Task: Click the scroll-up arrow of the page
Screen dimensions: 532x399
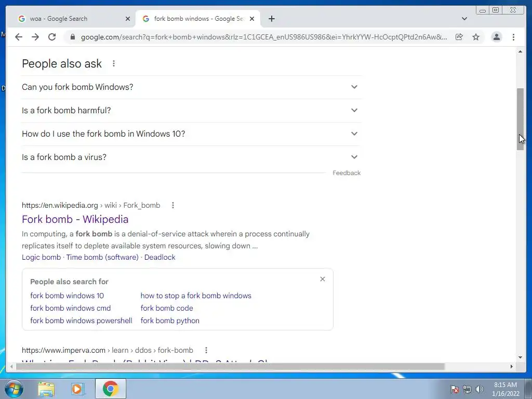Action: click(x=520, y=51)
